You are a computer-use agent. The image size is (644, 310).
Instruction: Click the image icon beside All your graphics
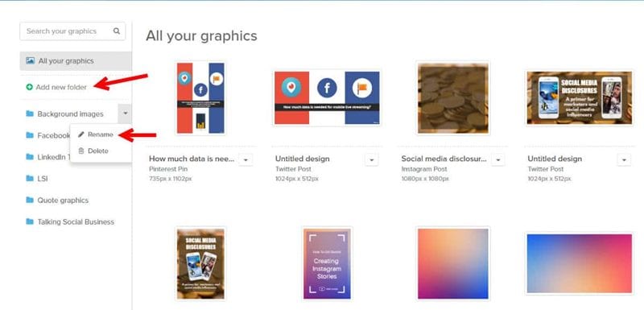30,60
